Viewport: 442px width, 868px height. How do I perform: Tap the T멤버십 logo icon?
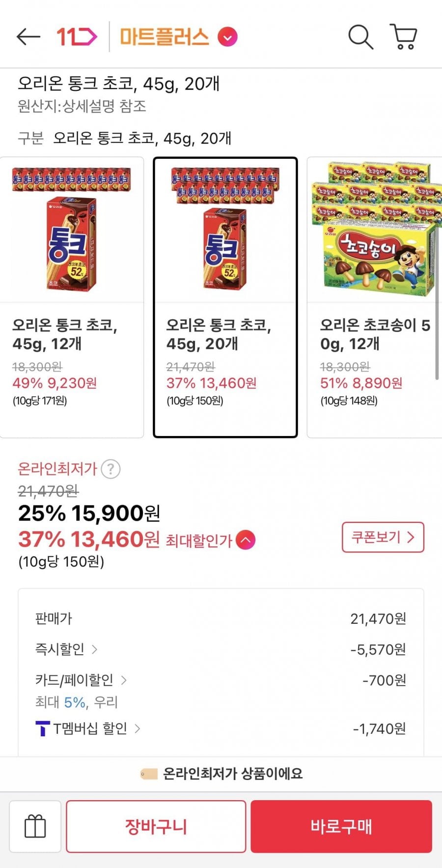(x=43, y=728)
